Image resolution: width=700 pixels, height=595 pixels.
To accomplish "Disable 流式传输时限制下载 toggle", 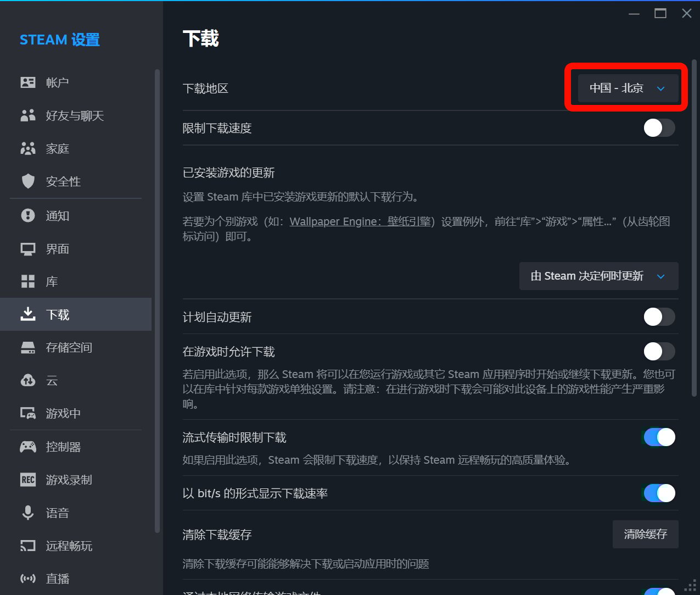I will click(659, 437).
